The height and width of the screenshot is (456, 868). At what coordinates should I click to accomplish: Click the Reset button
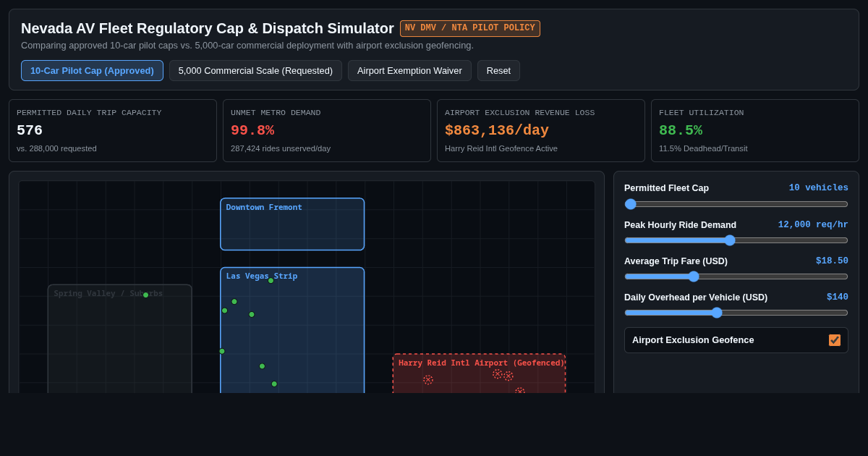498,70
